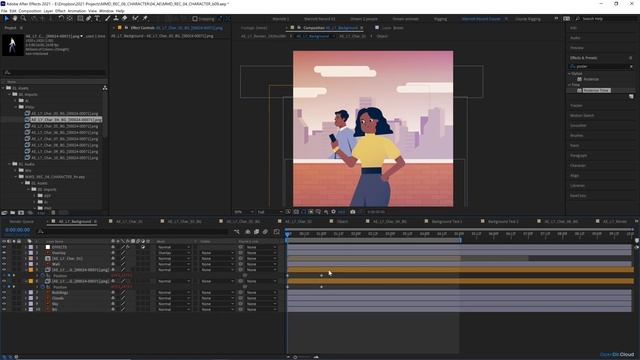640x360 pixels.
Task: Select the Brush tool
Action: pyautogui.click(x=107, y=18)
